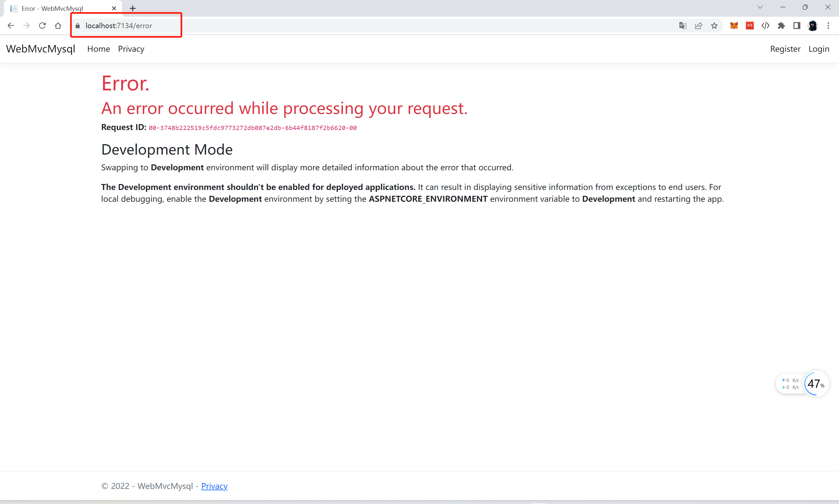Open the MetaMask fox extension
The width and height of the screenshot is (839, 504).
click(734, 26)
